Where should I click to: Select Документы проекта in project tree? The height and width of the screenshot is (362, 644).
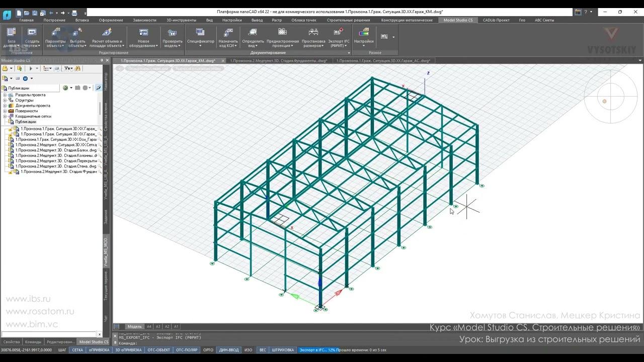(x=33, y=106)
